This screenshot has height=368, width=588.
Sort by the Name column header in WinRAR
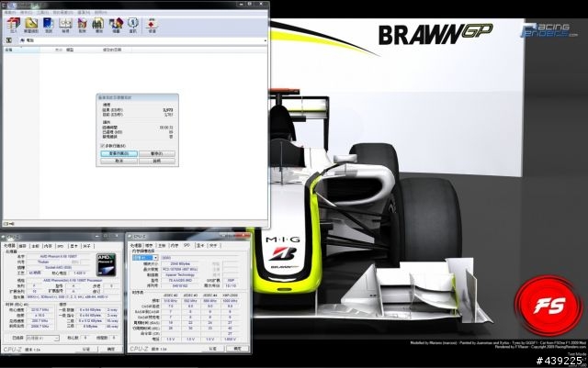click(x=21, y=50)
